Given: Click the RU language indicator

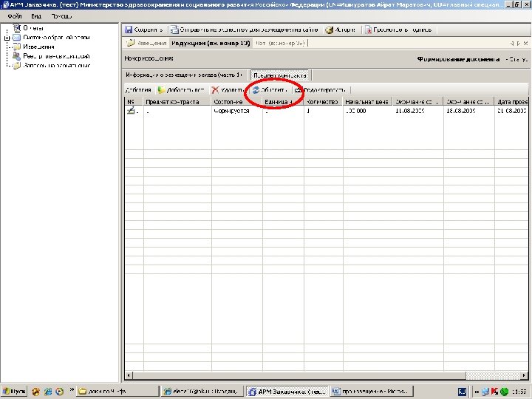Looking at the screenshot, I should point(462,392).
